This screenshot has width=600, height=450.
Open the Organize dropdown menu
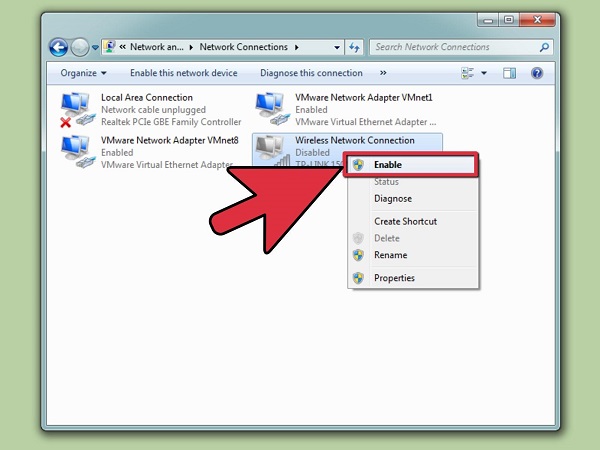(83, 73)
